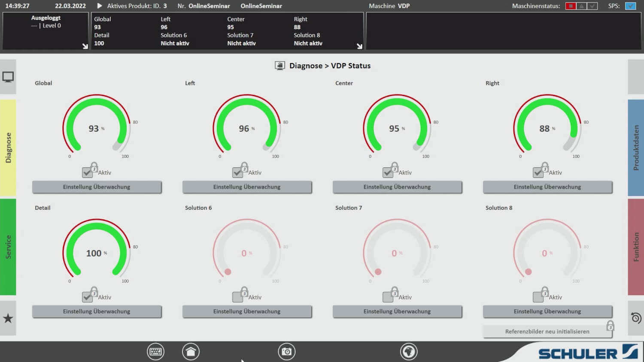This screenshot has width=644, height=362.
Task: Take a screenshot with camera icon
Action: pyautogui.click(x=286, y=352)
